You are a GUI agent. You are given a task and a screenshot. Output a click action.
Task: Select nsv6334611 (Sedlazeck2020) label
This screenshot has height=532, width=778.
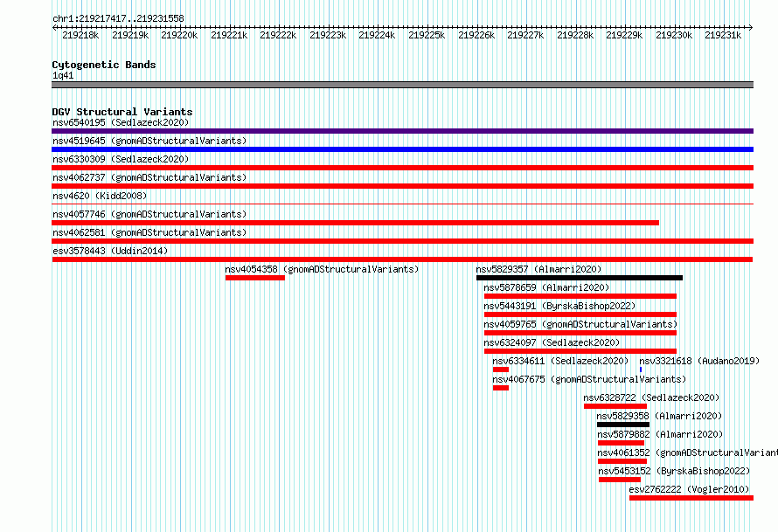[560, 361]
